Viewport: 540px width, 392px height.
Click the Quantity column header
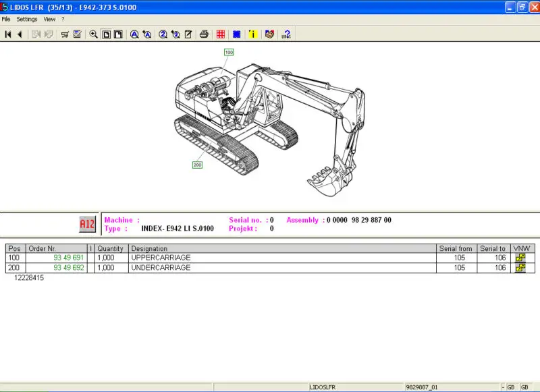pyautogui.click(x=111, y=248)
